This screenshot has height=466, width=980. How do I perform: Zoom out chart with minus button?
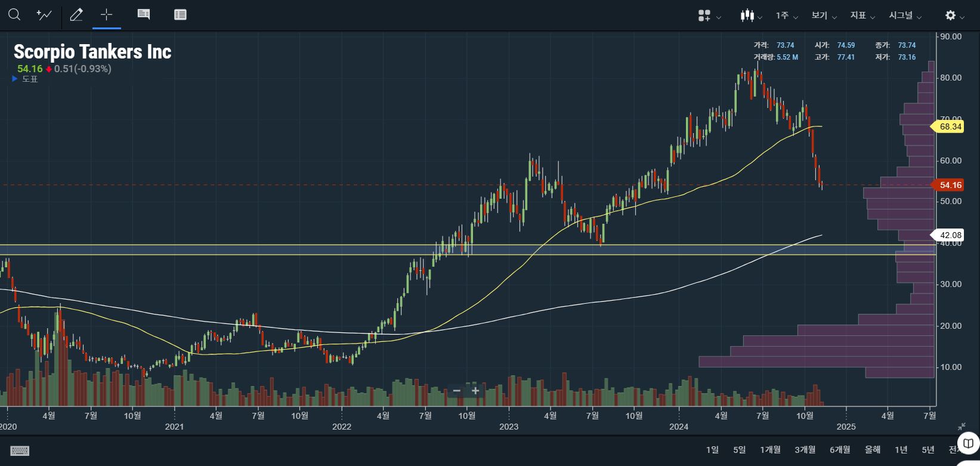point(457,391)
